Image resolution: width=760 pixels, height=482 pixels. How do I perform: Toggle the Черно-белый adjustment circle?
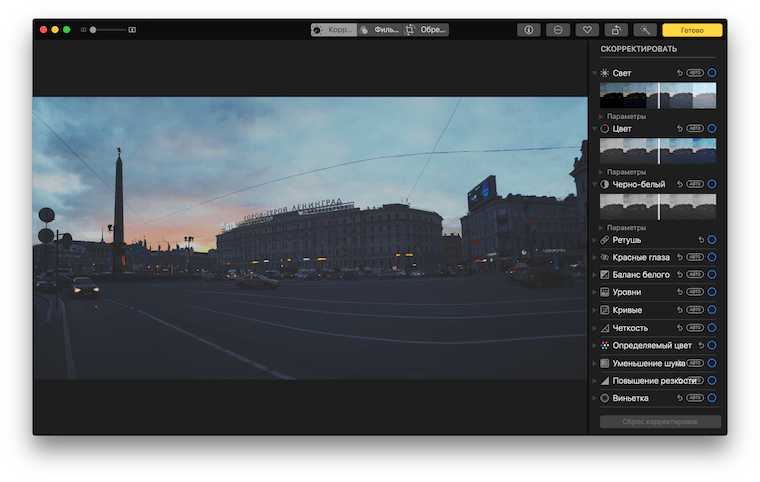click(712, 184)
